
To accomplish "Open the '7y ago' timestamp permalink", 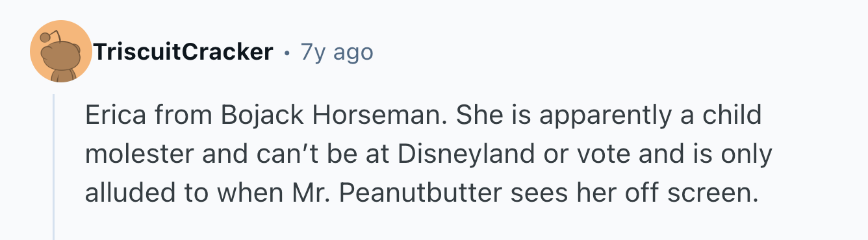I will [337, 52].
